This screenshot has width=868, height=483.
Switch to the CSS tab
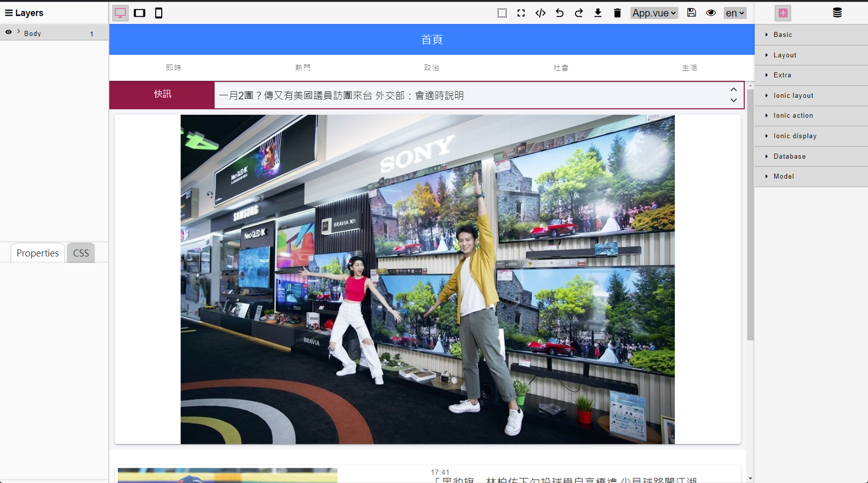coord(81,253)
